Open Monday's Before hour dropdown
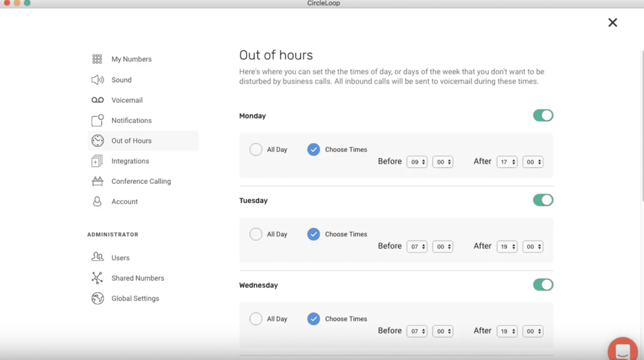Viewport: 644px width, 360px height. [417, 162]
